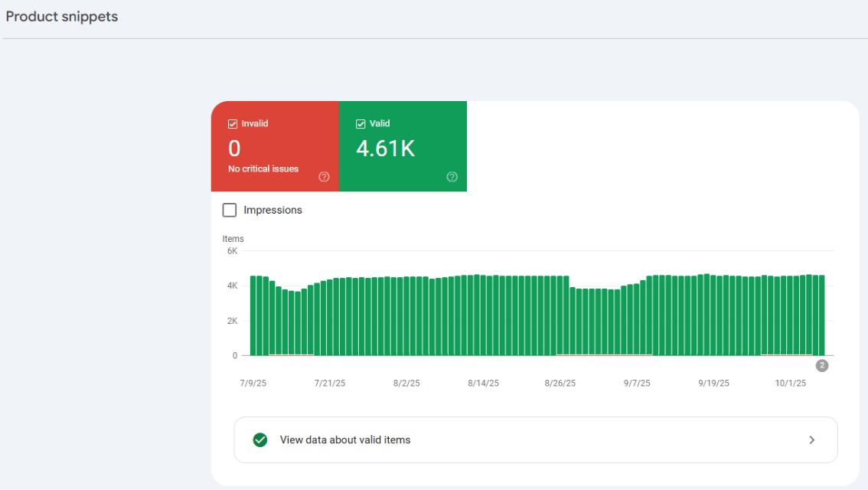The width and height of the screenshot is (868, 490).
Task: Click the Product snippets heading
Action: click(x=62, y=17)
